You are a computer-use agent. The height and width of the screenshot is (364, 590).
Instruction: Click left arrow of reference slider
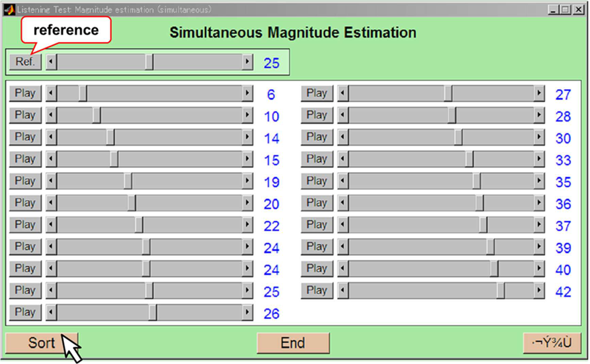(x=52, y=63)
